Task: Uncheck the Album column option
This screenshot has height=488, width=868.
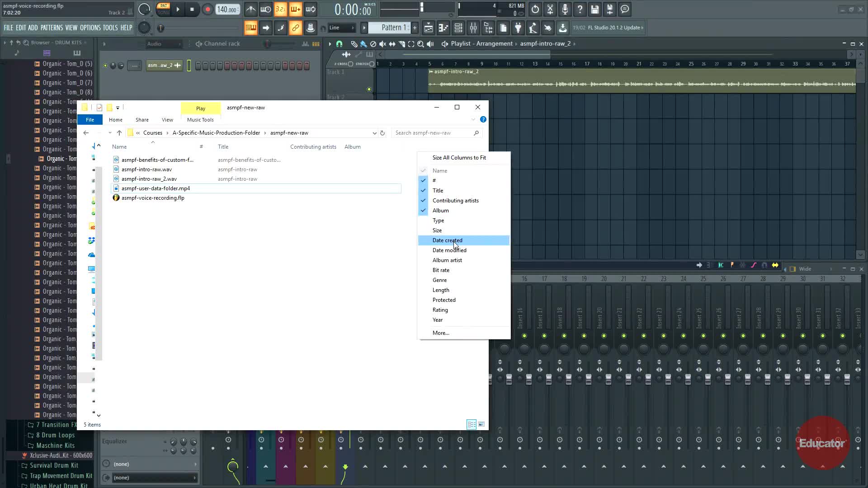Action: click(x=440, y=211)
